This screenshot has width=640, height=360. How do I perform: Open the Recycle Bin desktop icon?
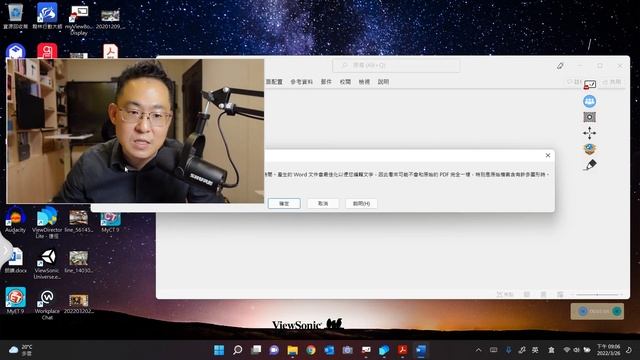point(16,16)
